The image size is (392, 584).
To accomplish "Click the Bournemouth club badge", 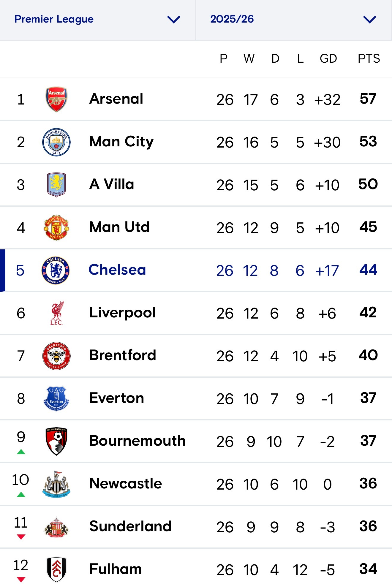I will click(56, 441).
